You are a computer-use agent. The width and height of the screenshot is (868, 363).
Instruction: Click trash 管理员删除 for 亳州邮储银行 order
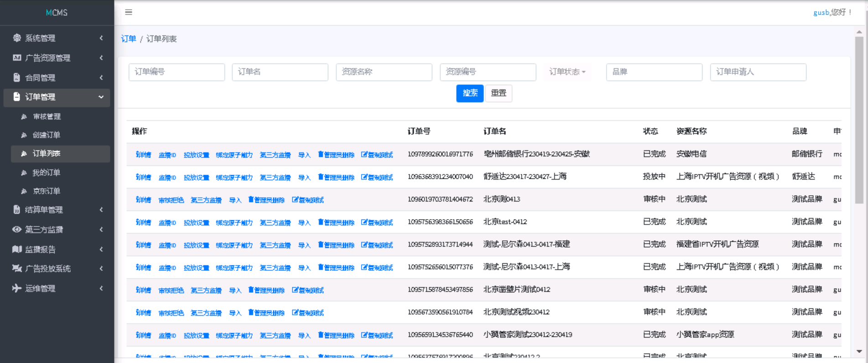(336, 155)
